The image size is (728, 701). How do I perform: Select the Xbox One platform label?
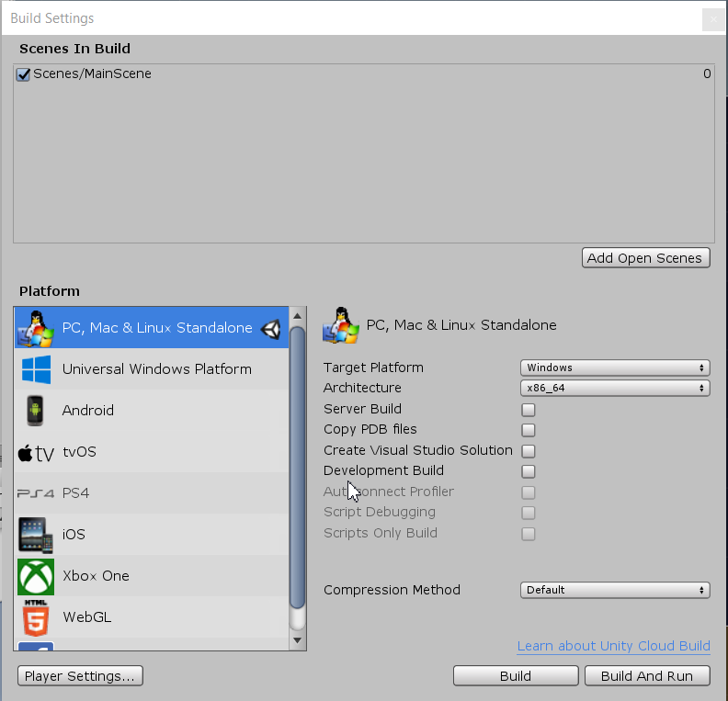tap(96, 576)
